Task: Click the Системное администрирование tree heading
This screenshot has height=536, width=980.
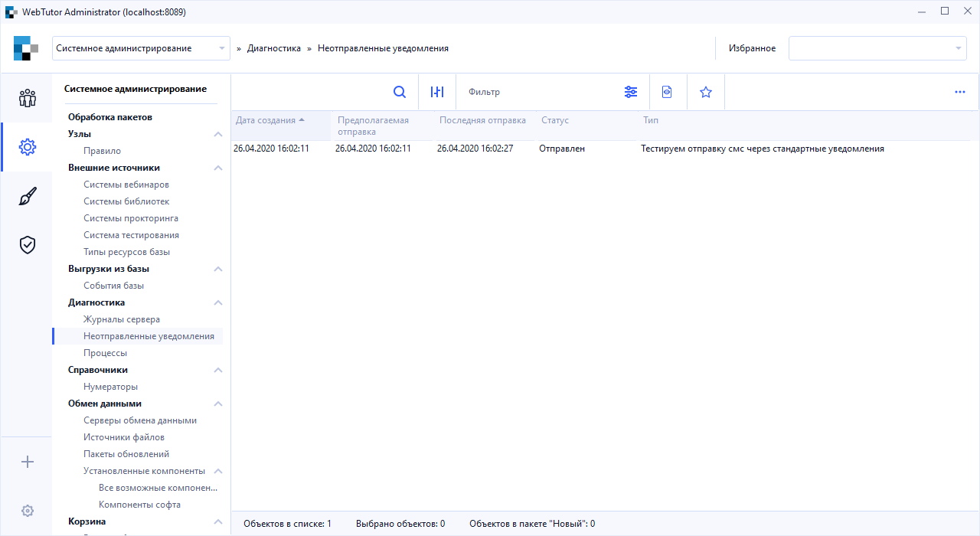Action: tap(136, 89)
